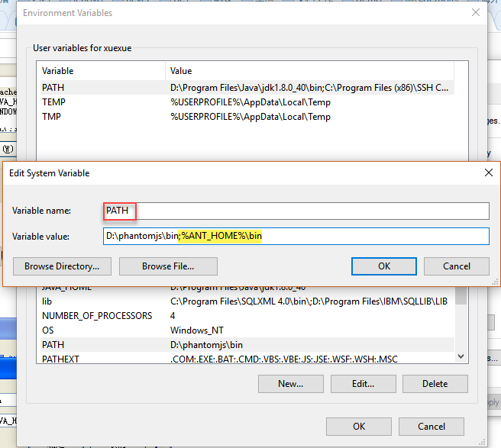Close the Environment Variables window

476,12
